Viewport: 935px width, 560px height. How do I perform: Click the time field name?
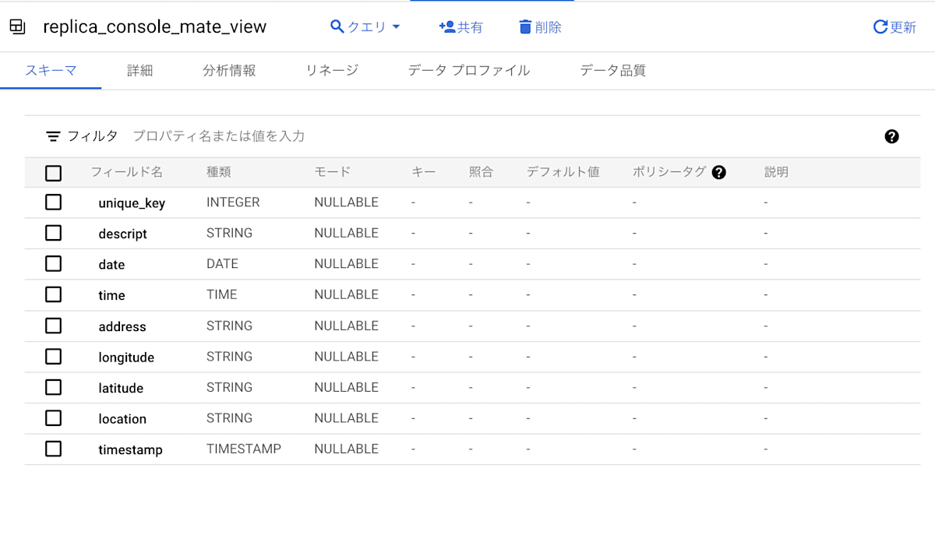tap(111, 295)
